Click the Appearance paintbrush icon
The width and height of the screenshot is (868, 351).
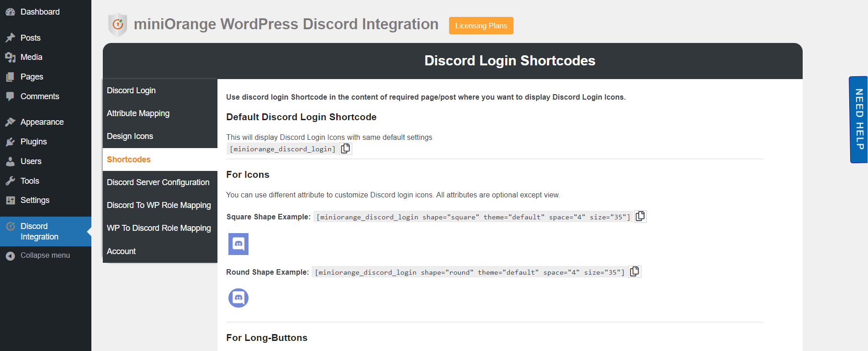coord(10,122)
